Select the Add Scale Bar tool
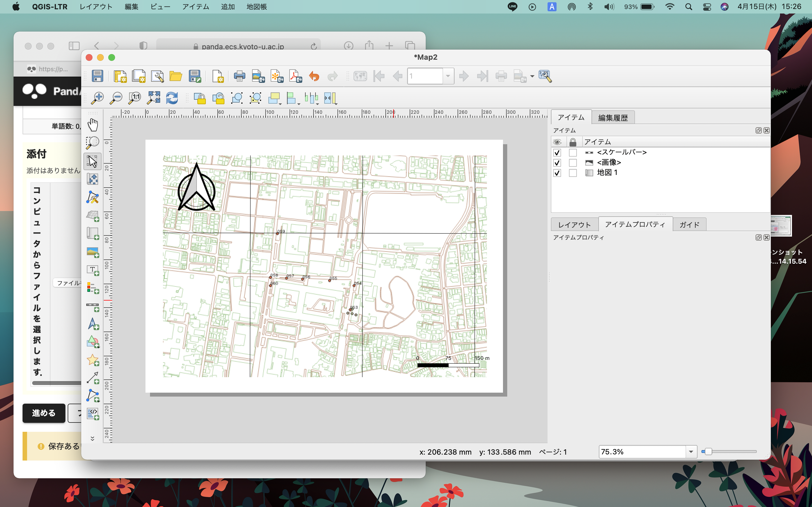The width and height of the screenshot is (812, 507). pos(92,306)
